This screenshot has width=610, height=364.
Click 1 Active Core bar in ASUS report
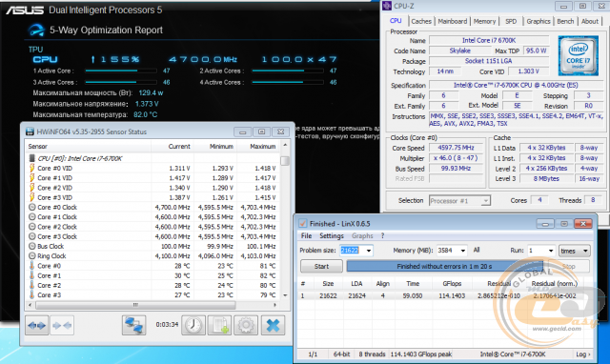121,71
